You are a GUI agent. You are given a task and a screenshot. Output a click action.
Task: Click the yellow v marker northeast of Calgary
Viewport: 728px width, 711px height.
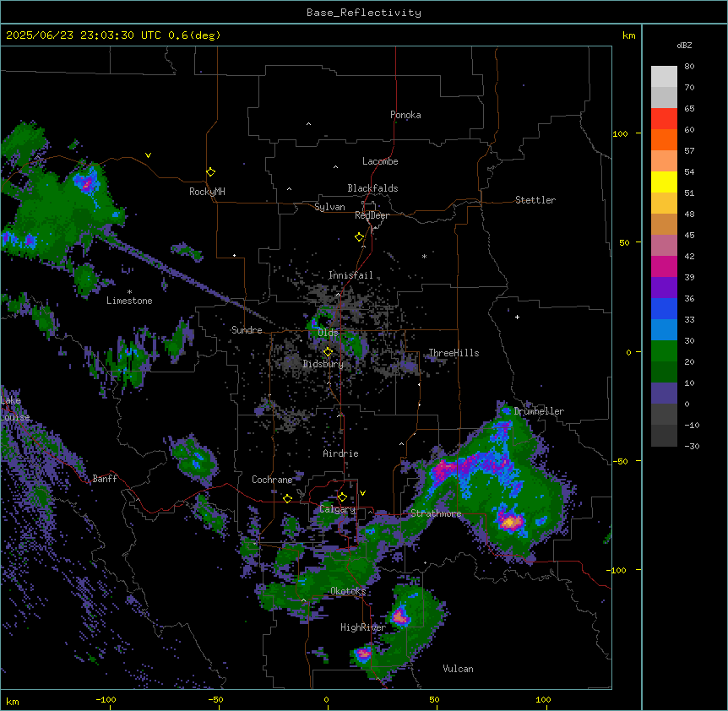tap(362, 493)
